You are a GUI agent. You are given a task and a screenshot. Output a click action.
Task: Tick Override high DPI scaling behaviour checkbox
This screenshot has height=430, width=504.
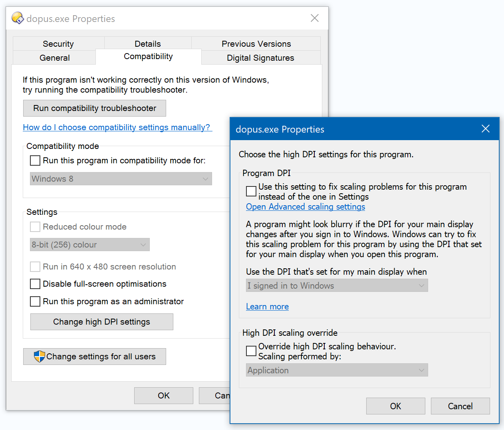[x=251, y=351]
